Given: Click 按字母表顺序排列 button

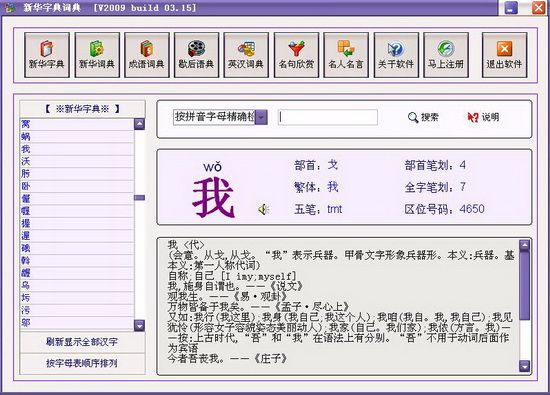Looking at the screenshot, I should [x=82, y=363].
